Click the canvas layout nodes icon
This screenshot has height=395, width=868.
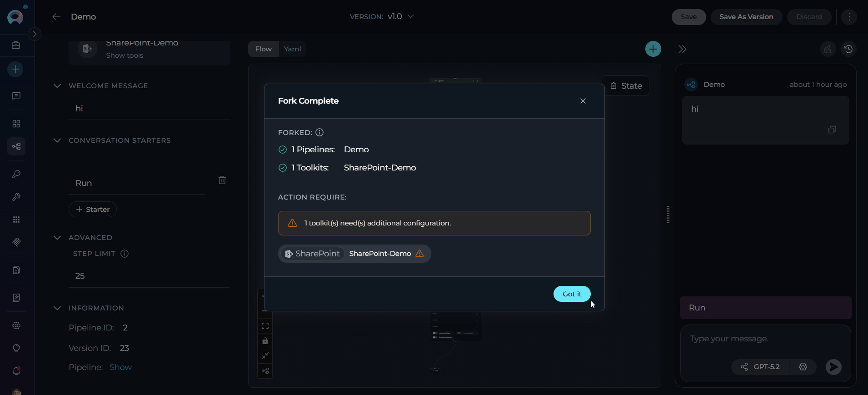click(265, 371)
